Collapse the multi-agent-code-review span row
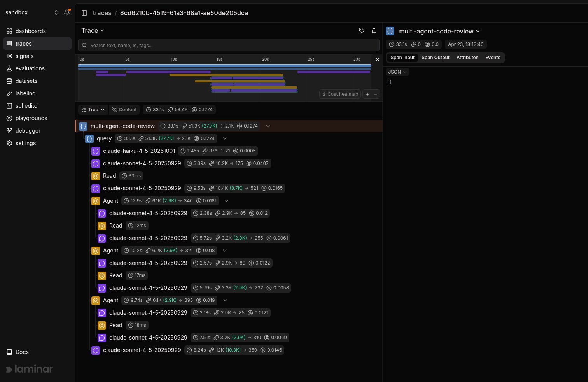This screenshot has height=382, width=588. (x=268, y=126)
